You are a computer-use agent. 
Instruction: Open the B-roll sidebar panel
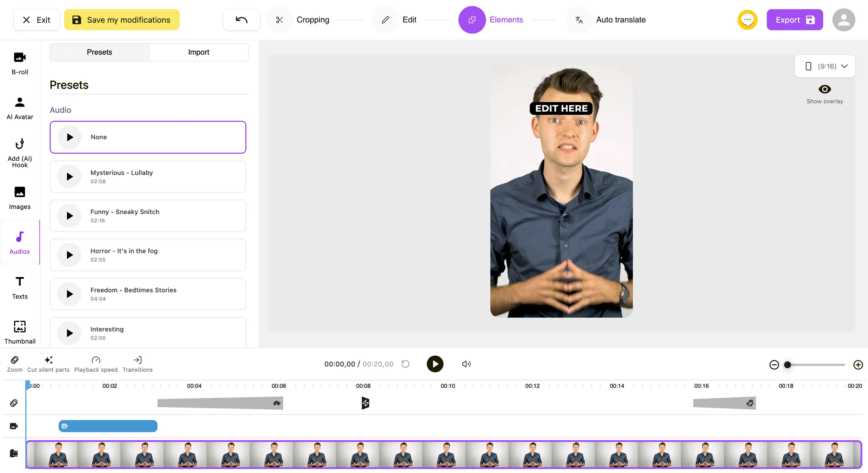coord(20,63)
